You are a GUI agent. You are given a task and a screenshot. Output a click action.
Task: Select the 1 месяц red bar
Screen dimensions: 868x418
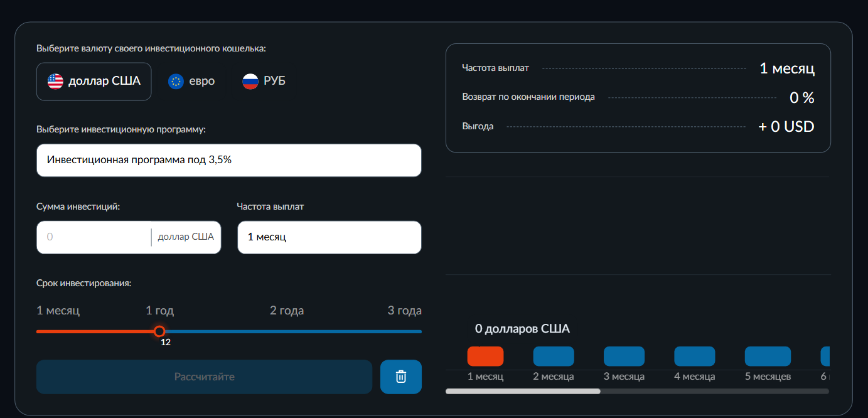pyautogui.click(x=485, y=356)
